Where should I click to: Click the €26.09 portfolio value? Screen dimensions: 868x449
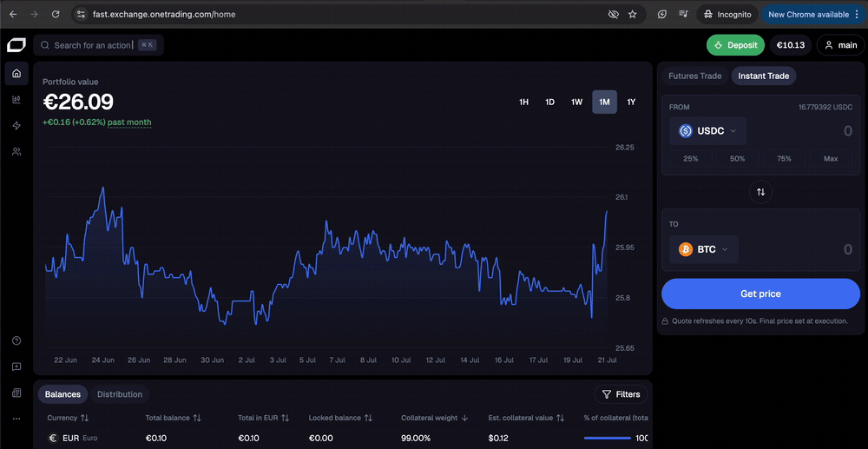[x=78, y=102]
